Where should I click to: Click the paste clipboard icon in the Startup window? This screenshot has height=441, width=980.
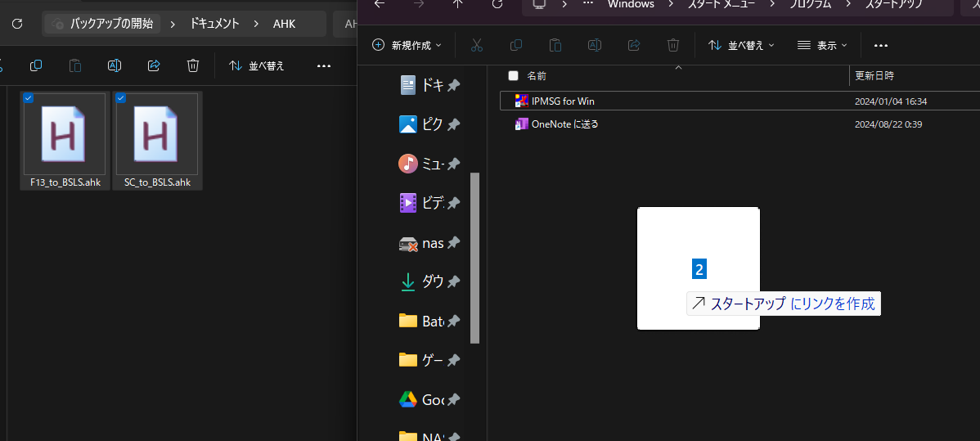[x=555, y=45]
